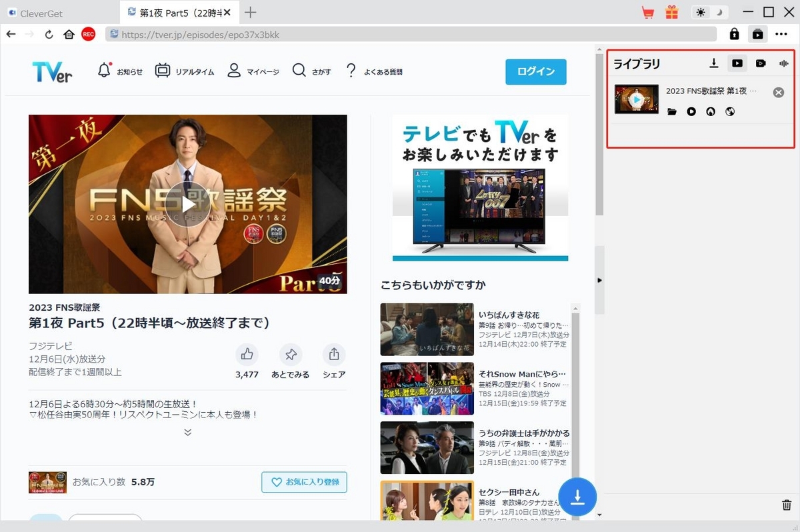Click the blue floating download button

click(x=577, y=497)
